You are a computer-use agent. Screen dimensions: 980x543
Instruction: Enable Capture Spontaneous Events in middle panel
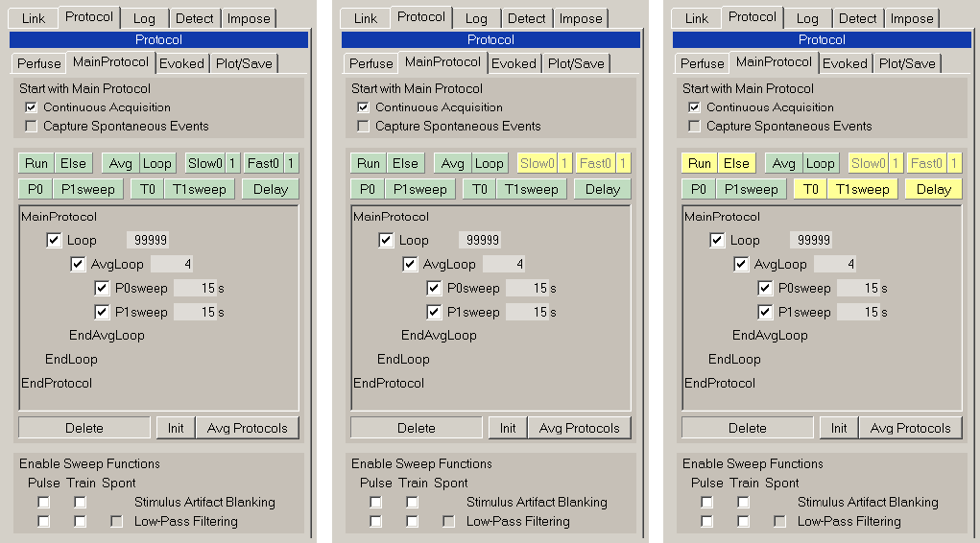coord(363,126)
